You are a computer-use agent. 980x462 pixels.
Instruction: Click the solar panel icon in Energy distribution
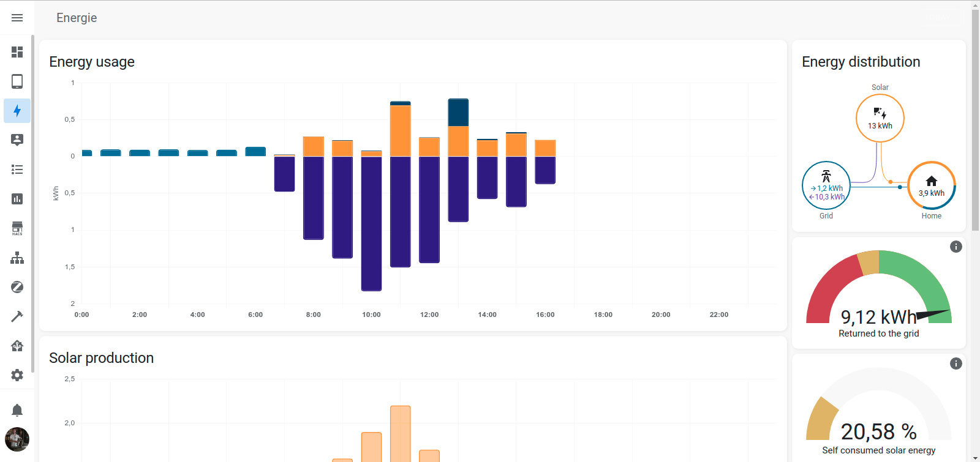point(880,113)
